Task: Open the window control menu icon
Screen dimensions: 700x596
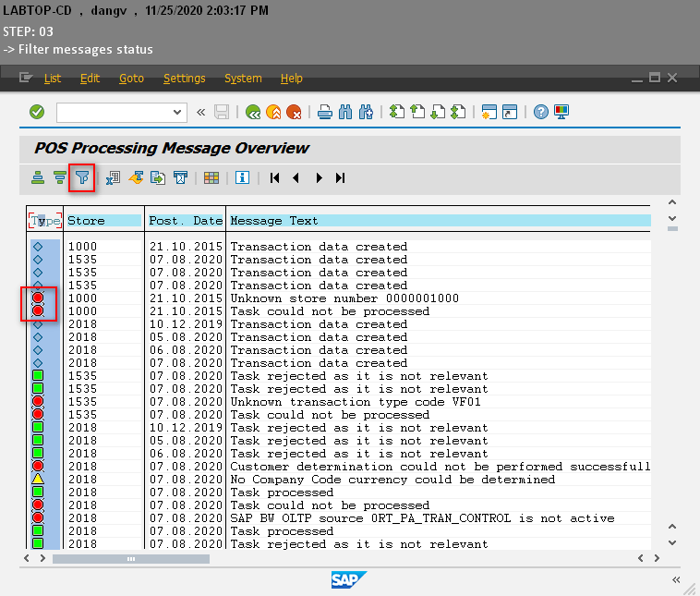Action: (26, 79)
